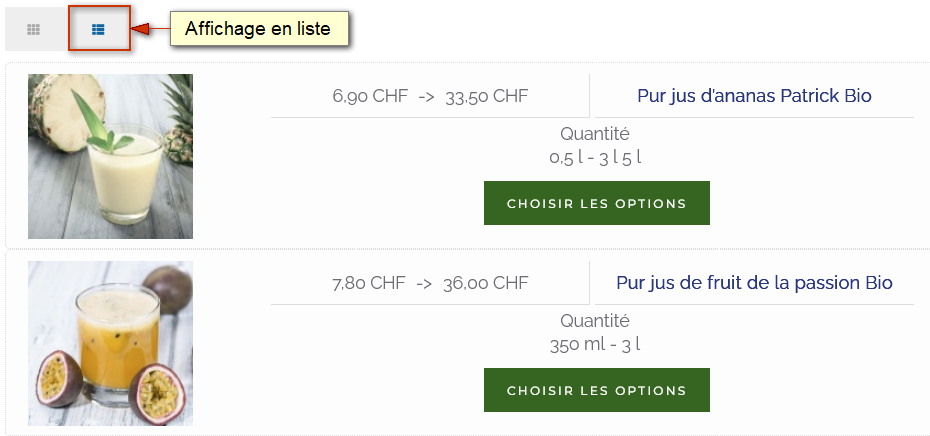This screenshot has height=436, width=930.
Task: Click the 'Affichage en liste' tooltip
Action: (257, 29)
